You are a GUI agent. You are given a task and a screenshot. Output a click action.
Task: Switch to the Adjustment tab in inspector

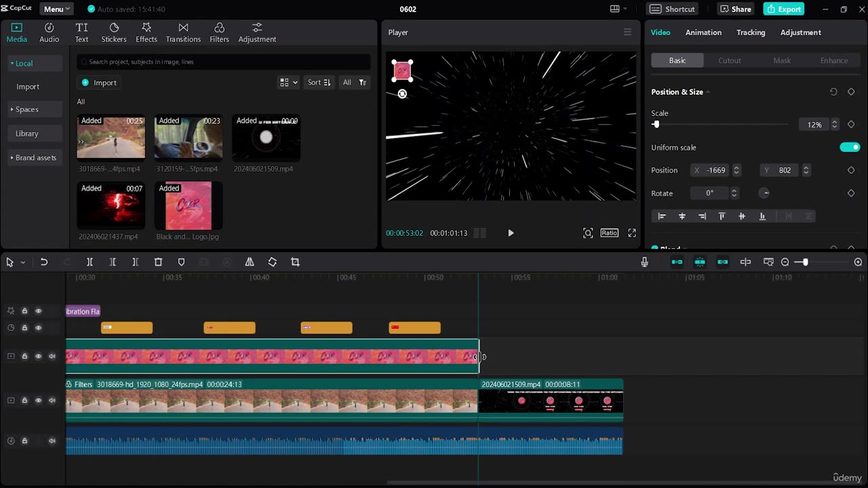click(801, 32)
